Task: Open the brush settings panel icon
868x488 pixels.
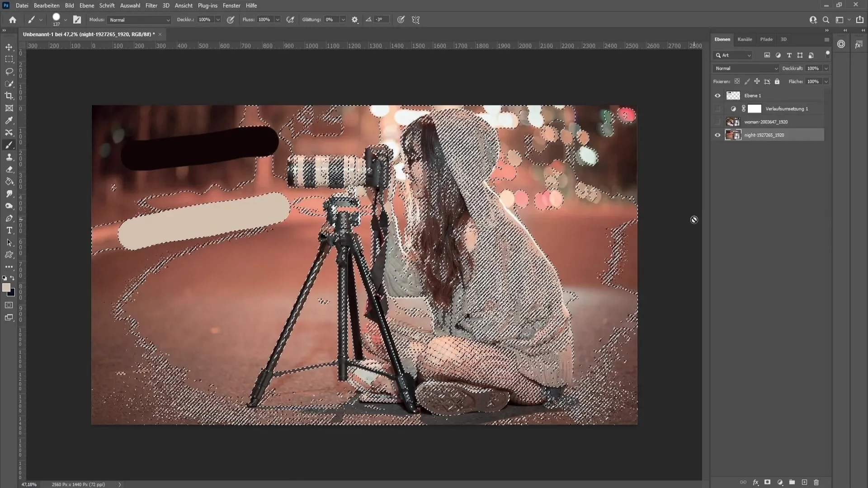Action: click(77, 20)
